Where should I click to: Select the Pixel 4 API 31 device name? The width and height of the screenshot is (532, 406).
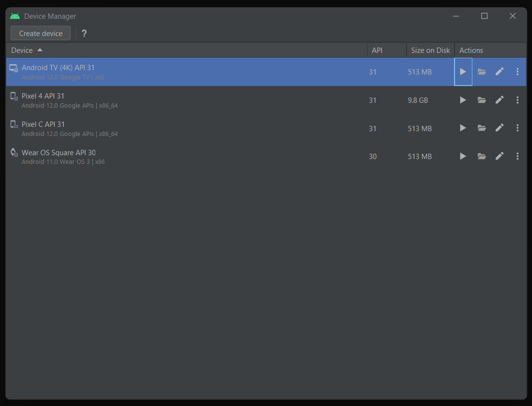[43, 96]
